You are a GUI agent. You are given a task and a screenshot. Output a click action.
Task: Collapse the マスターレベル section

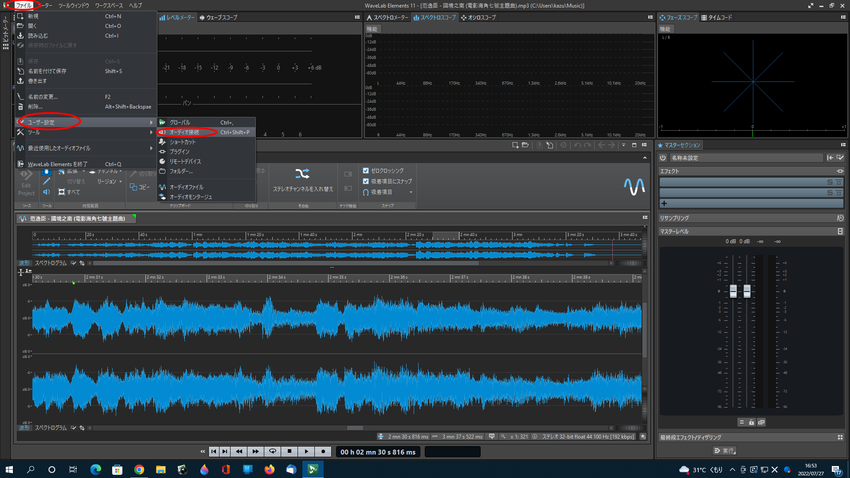click(840, 231)
